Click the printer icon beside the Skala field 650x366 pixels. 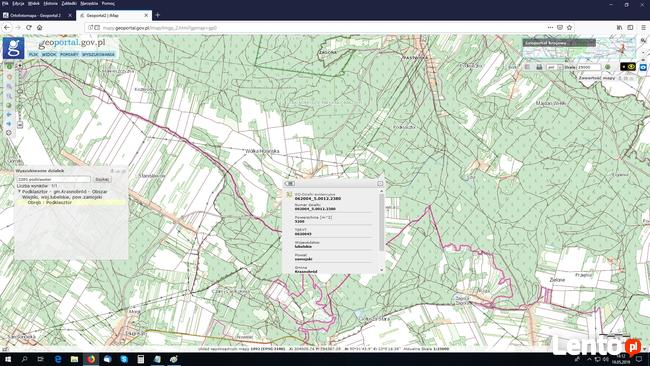[x=539, y=67]
